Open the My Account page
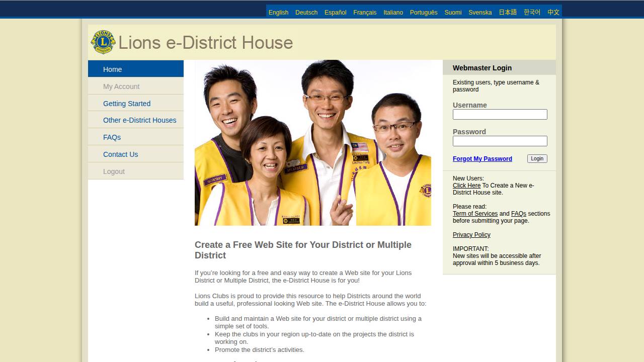The image size is (644, 362). [121, 86]
